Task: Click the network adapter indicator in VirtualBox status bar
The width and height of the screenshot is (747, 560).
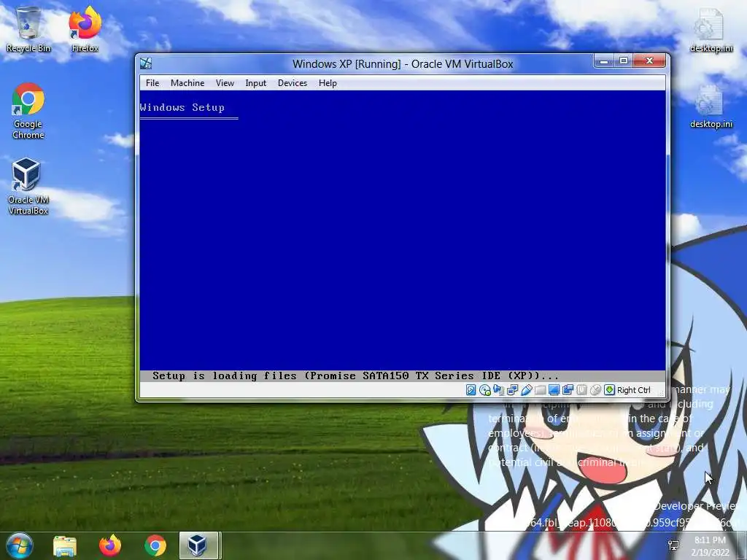Action: coord(513,390)
